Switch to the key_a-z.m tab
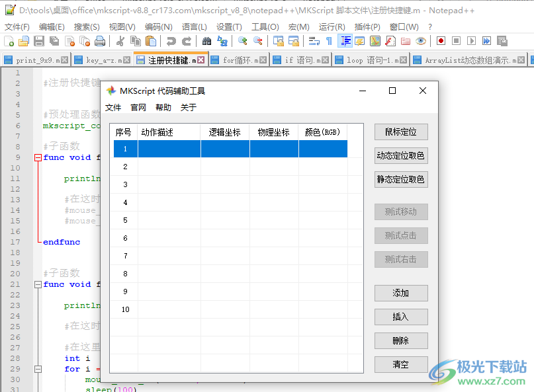The image size is (534, 392). [x=102, y=60]
